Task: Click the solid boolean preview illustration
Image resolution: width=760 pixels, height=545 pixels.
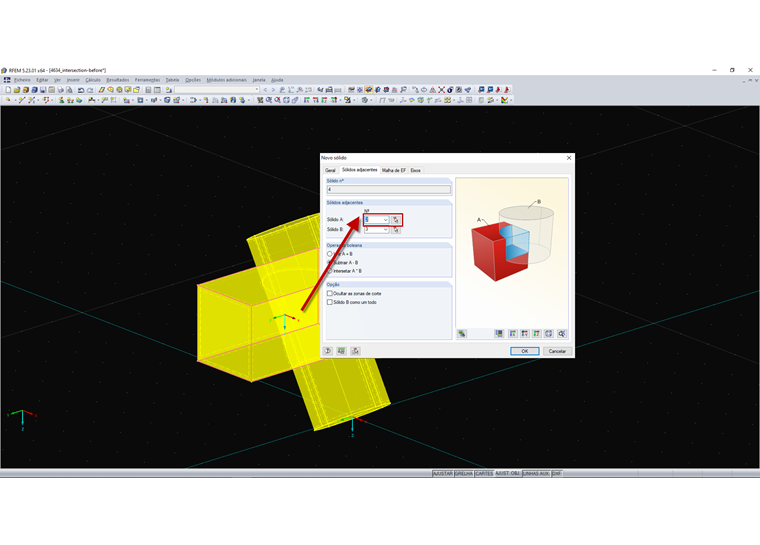Action: (512, 252)
